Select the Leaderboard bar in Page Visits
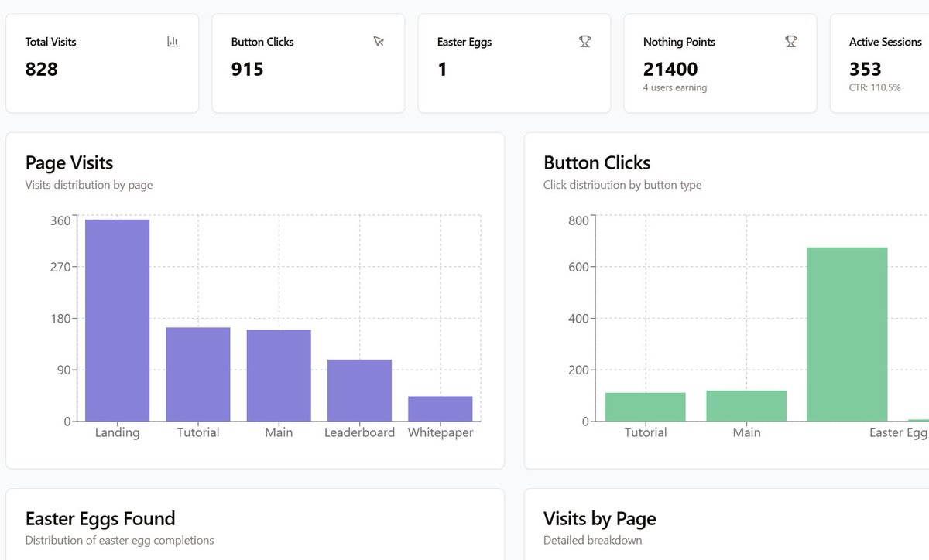 (359, 391)
